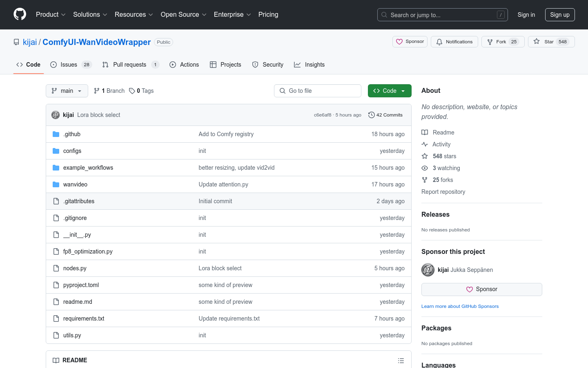Click commit hash c6e6af8
Viewport: 588px width, 368px height.
pyautogui.click(x=323, y=115)
